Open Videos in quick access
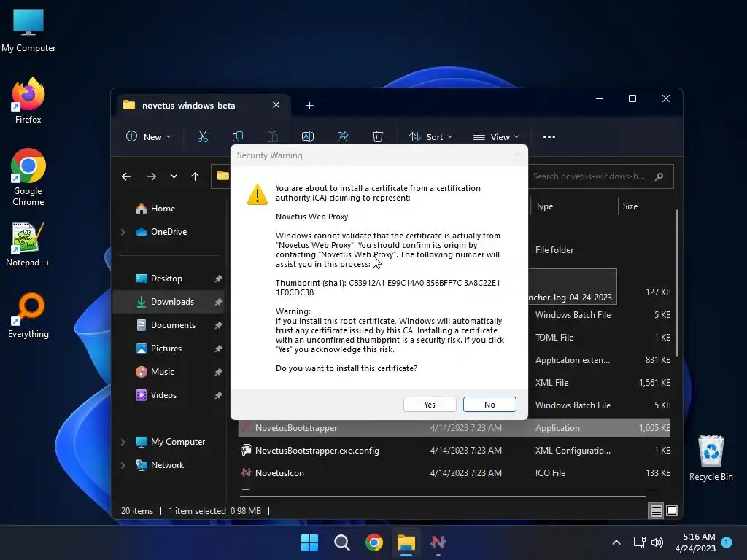The height and width of the screenshot is (560, 747). [163, 395]
